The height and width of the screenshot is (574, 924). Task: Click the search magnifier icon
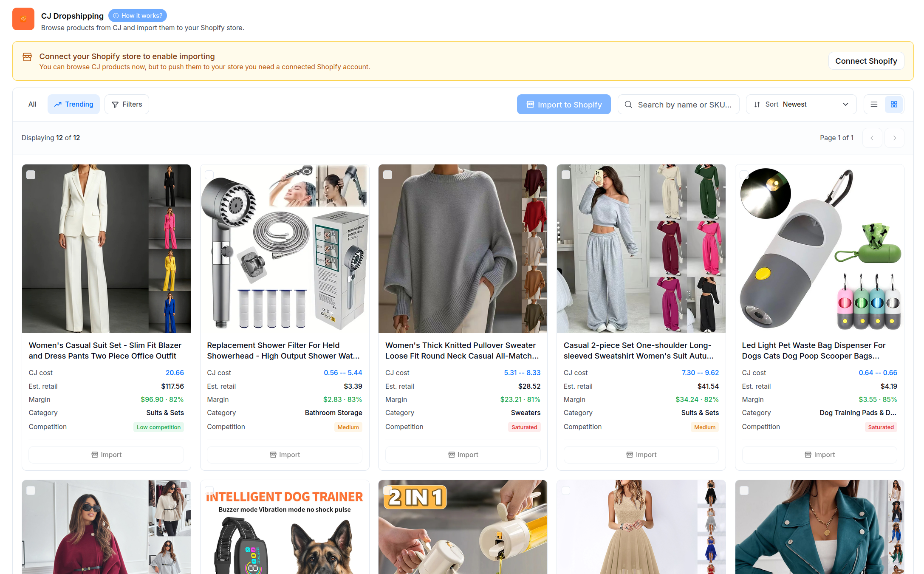click(x=628, y=105)
